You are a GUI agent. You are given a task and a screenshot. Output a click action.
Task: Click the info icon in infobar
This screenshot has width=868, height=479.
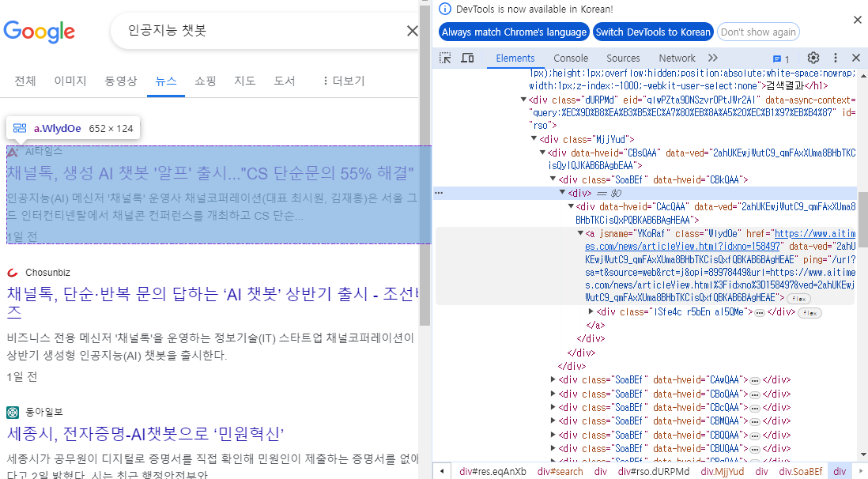coord(444,9)
